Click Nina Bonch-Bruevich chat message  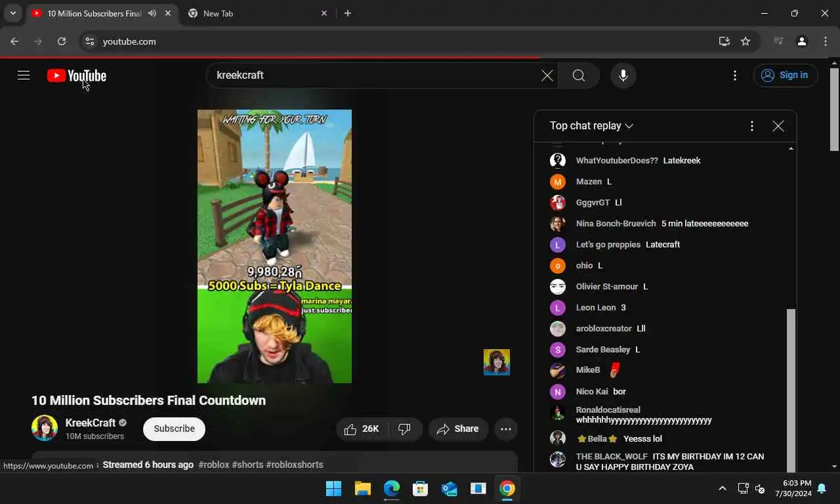705,224
